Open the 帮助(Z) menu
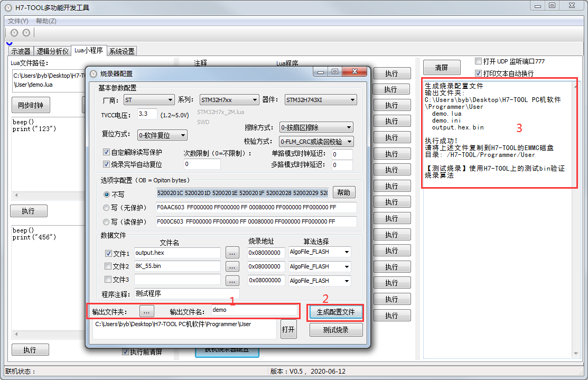 click(46, 21)
